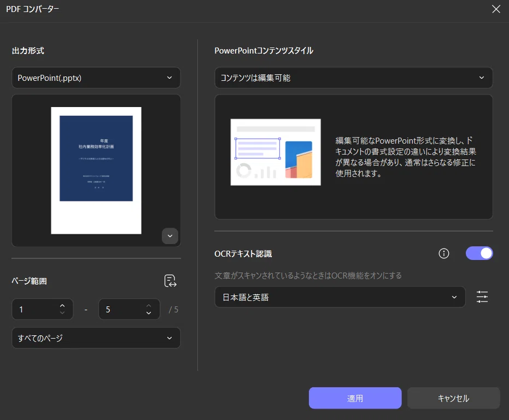Click the キャンセル button
This screenshot has width=509, height=420.
tap(453, 398)
